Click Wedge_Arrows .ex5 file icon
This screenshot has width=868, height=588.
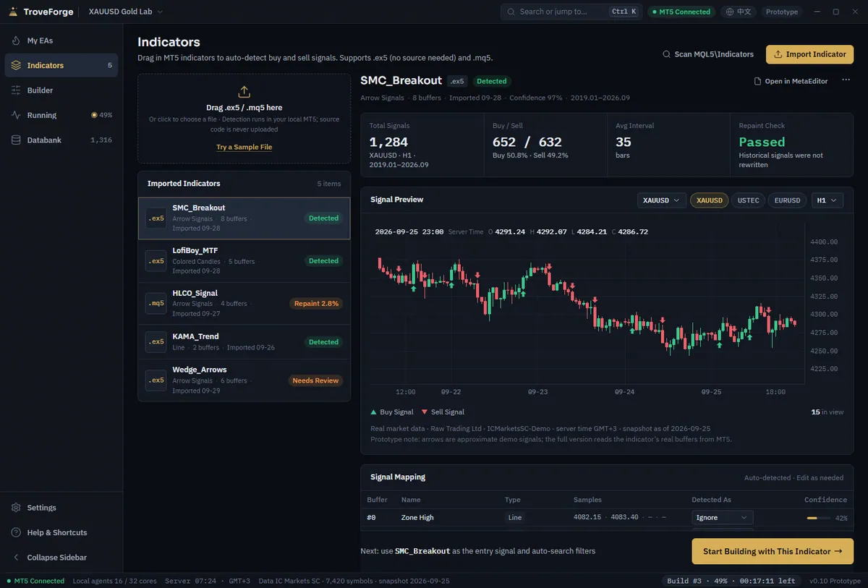click(156, 380)
